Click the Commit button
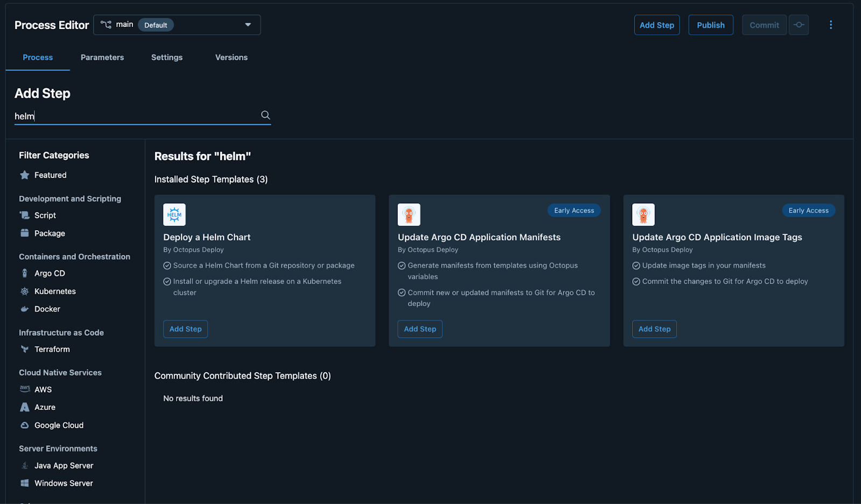 point(764,25)
